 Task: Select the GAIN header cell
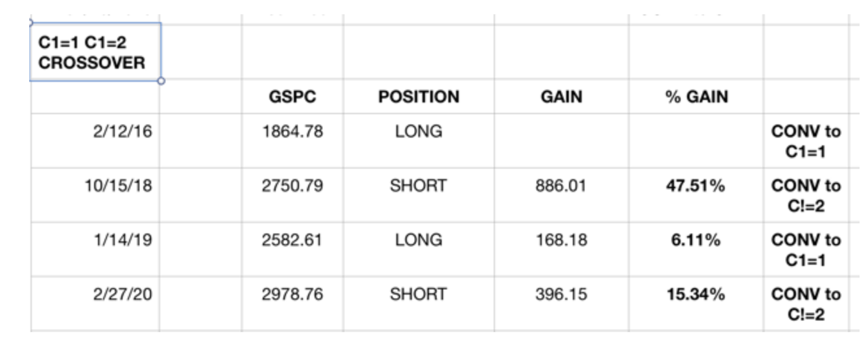coord(561,97)
